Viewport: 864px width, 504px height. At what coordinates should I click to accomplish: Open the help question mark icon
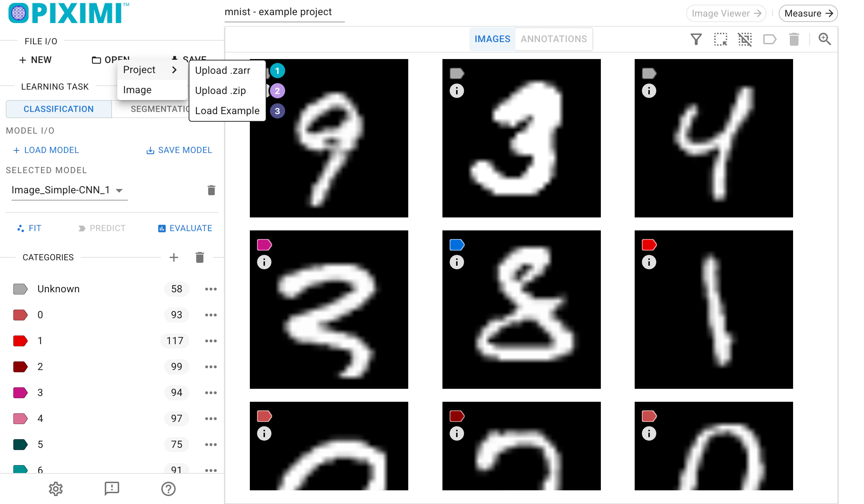point(168,489)
